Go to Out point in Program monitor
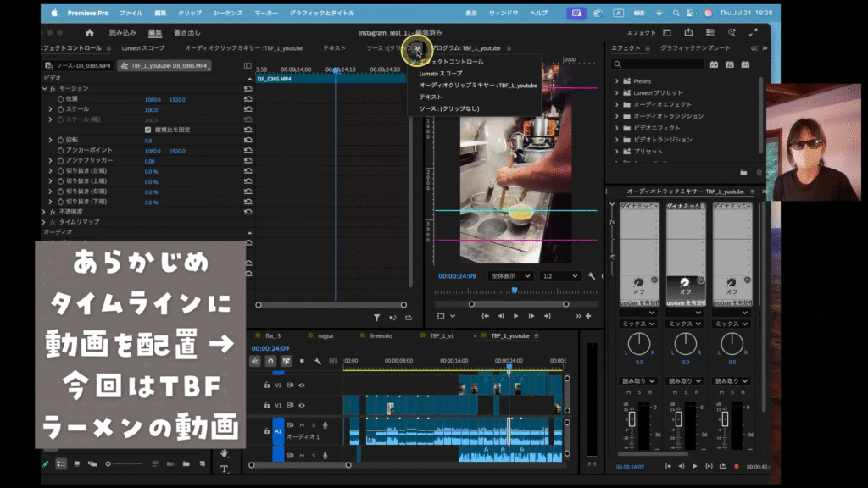 coord(548,316)
